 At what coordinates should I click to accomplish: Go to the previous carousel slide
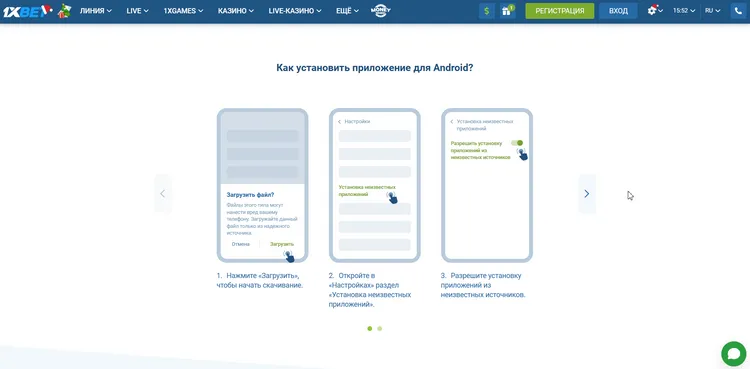point(163,193)
